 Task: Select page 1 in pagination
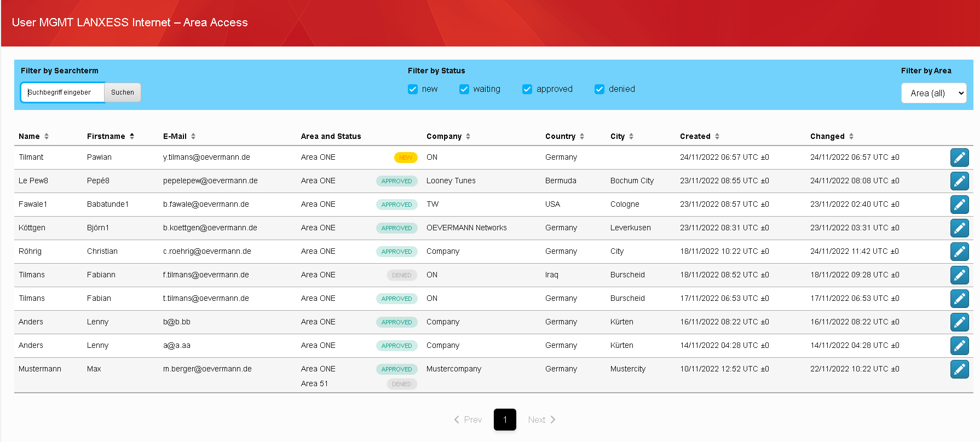pyautogui.click(x=505, y=420)
